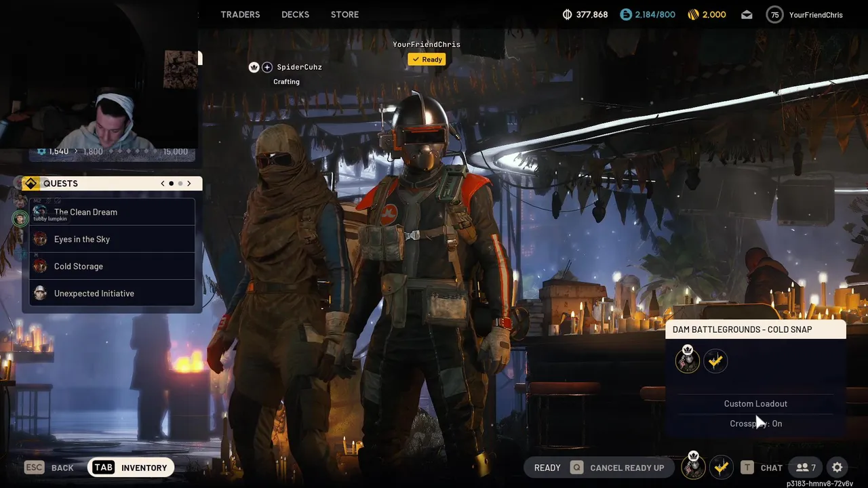
Task: Open the Eyes in the Sky quest
Action: (112, 239)
